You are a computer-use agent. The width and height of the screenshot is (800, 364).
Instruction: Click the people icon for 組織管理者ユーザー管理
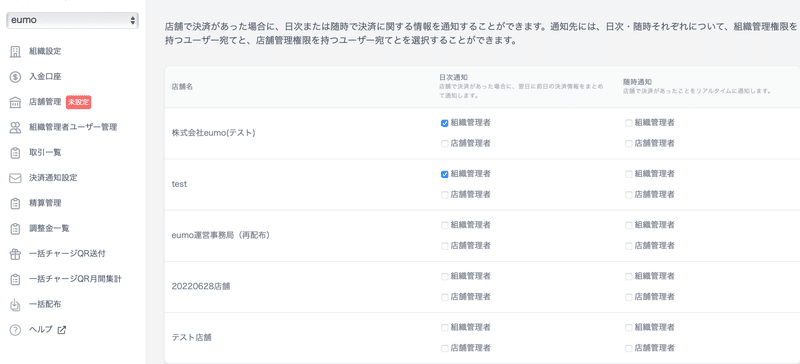tap(15, 128)
